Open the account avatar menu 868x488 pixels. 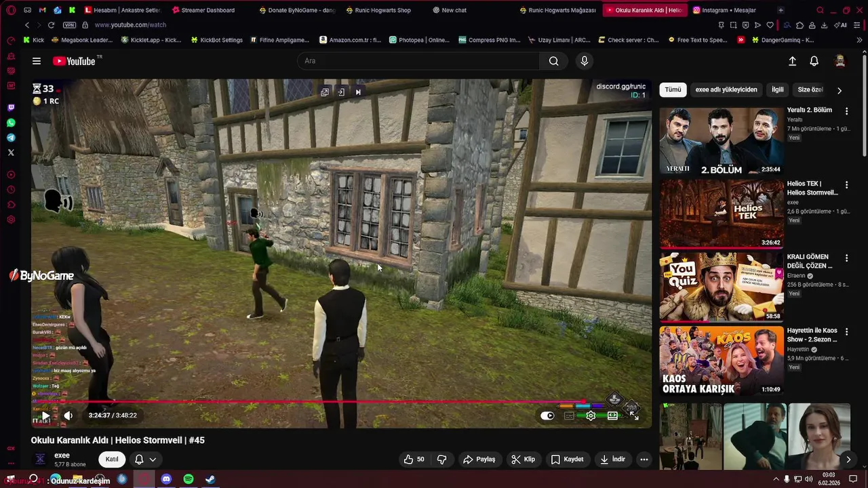click(840, 61)
